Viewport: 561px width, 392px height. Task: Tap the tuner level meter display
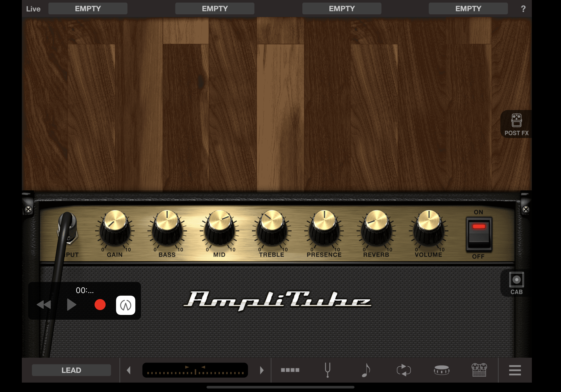click(195, 370)
